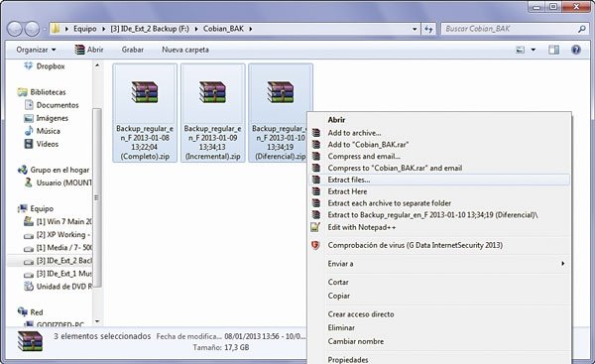Viewport: 595px width, 364px height.
Task: Click Cobian_BAK in the address breadcrumb
Action: click(223, 29)
